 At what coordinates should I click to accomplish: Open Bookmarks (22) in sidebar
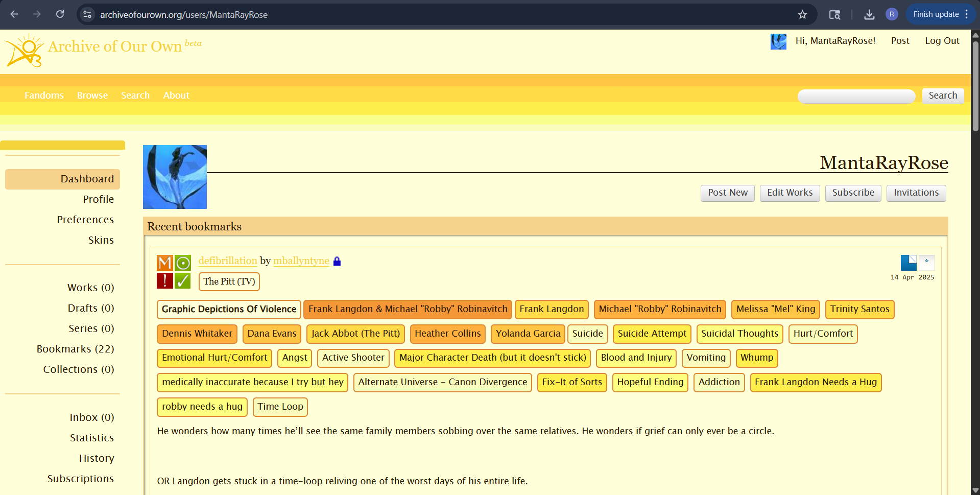coord(75,349)
